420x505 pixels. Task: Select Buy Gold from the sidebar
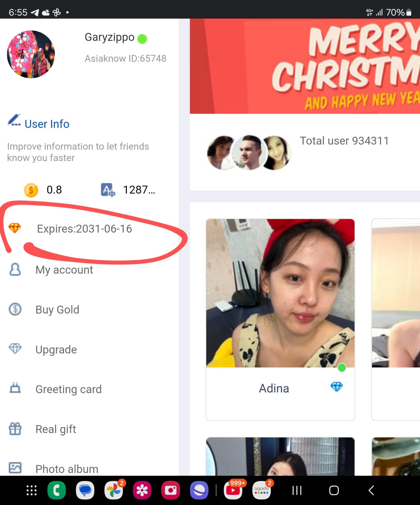point(57,310)
